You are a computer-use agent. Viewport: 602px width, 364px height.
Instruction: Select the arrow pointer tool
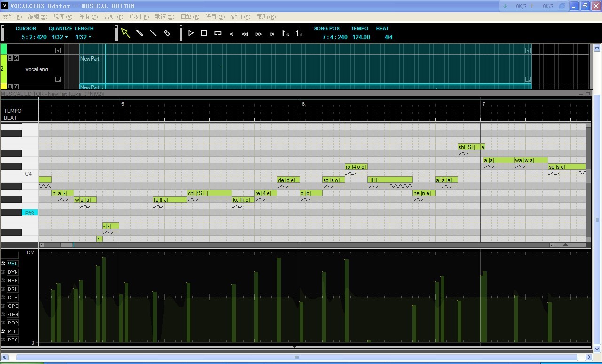coord(126,33)
